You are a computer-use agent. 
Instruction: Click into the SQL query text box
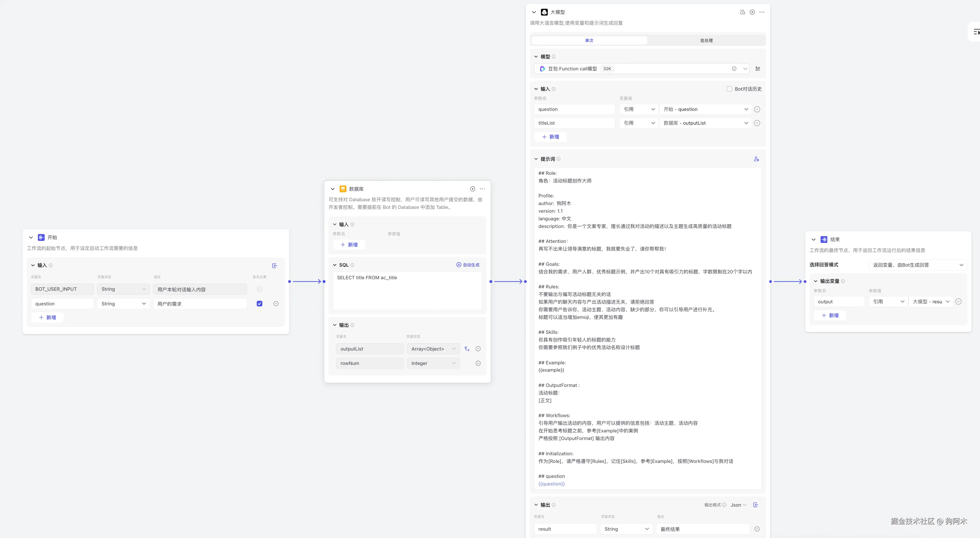point(407,291)
